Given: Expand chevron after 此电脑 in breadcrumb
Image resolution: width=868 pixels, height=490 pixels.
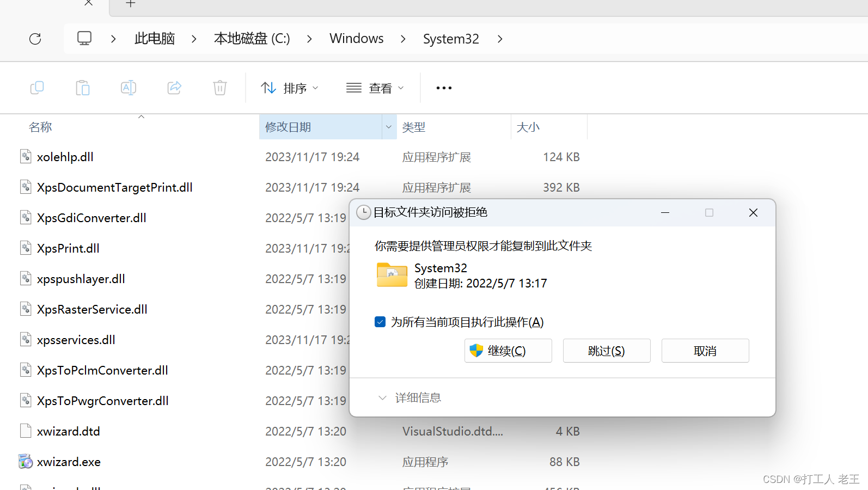Looking at the screenshot, I should point(194,39).
